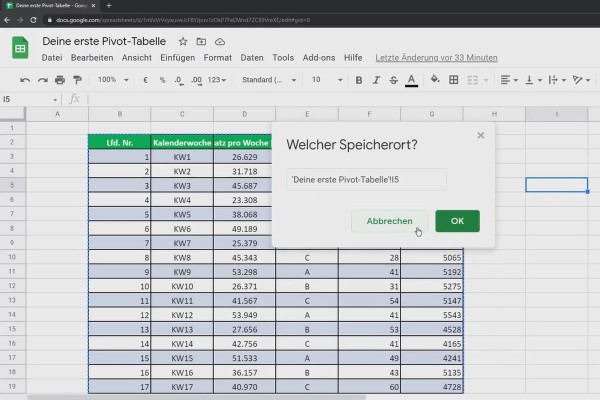Open the Daten menu
Image resolution: width=600 pixels, height=400 pixels.
[x=252, y=58]
